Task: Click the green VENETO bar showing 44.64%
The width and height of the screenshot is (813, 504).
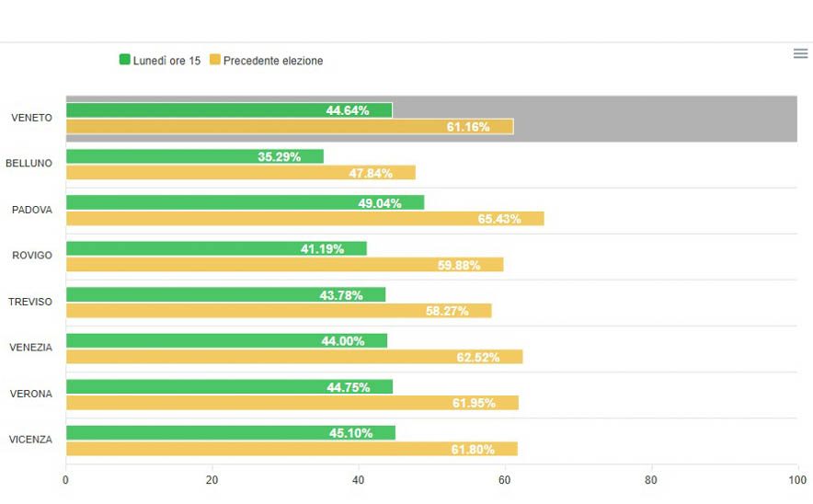Action: coord(229,110)
